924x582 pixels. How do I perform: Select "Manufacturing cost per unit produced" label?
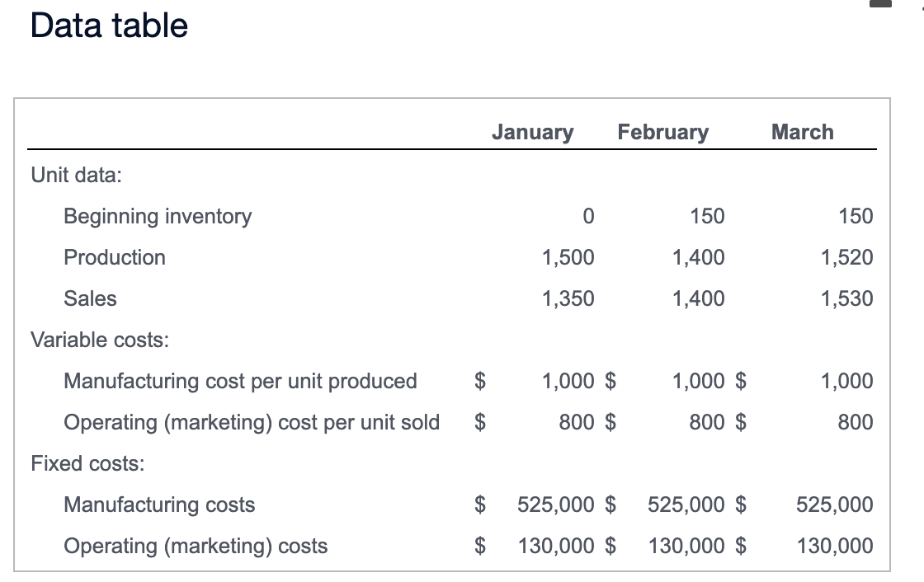(240, 381)
